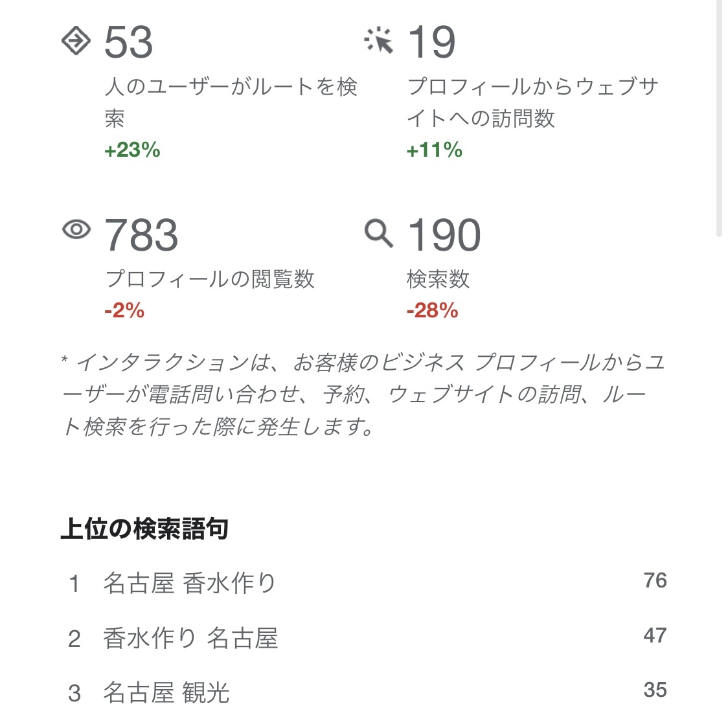This screenshot has width=728, height=728.
Task: Open the 香水作り 名古屋 search term
Action: pyautogui.click(x=190, y=639)
